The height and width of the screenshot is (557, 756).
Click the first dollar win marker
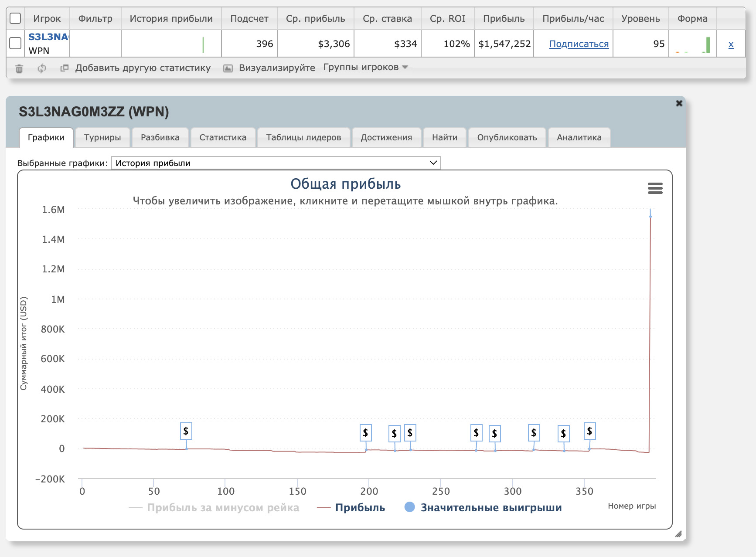[186, 431]
